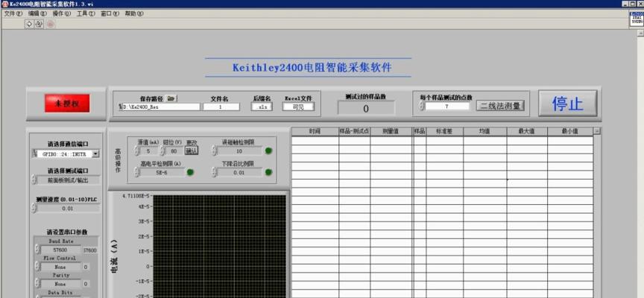Screen dimensions: 644x298
Task: Open the Baud Rate 57600 selector
Action: (61, 250)
